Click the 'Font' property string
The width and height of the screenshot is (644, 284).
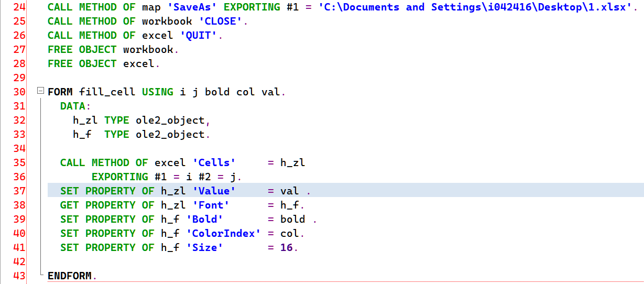[211, 205]
